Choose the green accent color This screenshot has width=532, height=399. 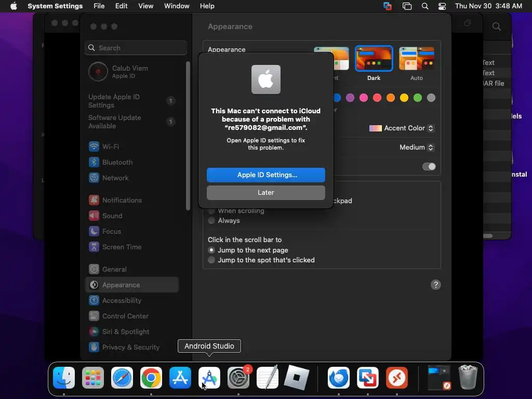pyautogui.click(x=418, y=98)
